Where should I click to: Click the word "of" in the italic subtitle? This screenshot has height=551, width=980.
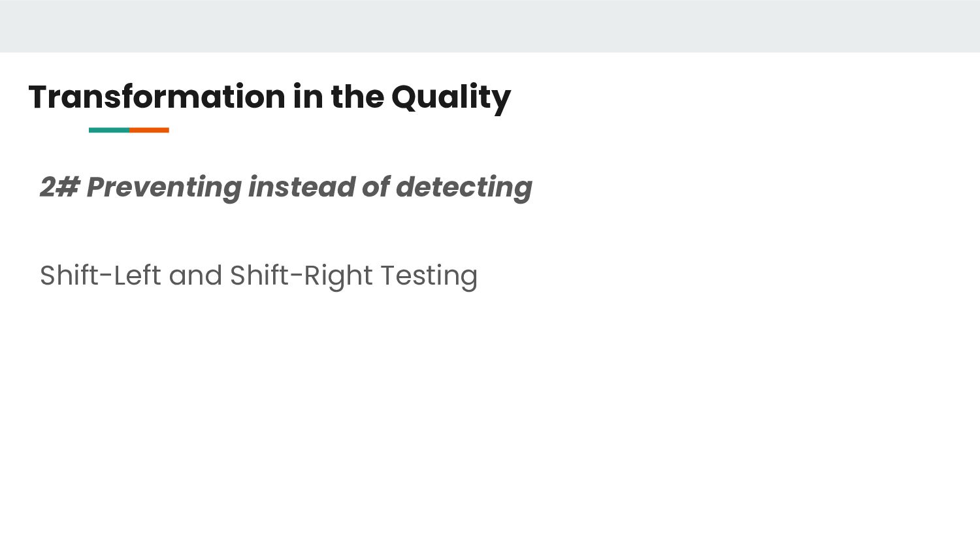point(376,187)
